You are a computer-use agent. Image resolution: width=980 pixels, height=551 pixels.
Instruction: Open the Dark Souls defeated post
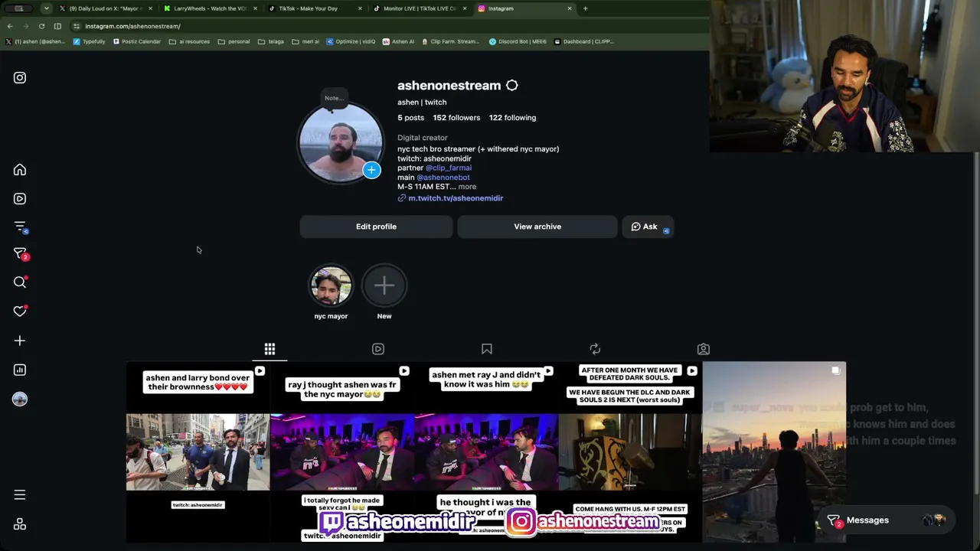[x=630, y=452]
